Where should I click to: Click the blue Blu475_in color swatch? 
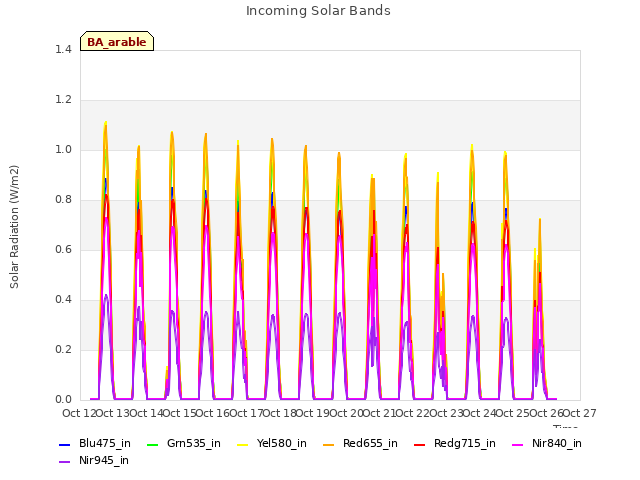point(65,444)
